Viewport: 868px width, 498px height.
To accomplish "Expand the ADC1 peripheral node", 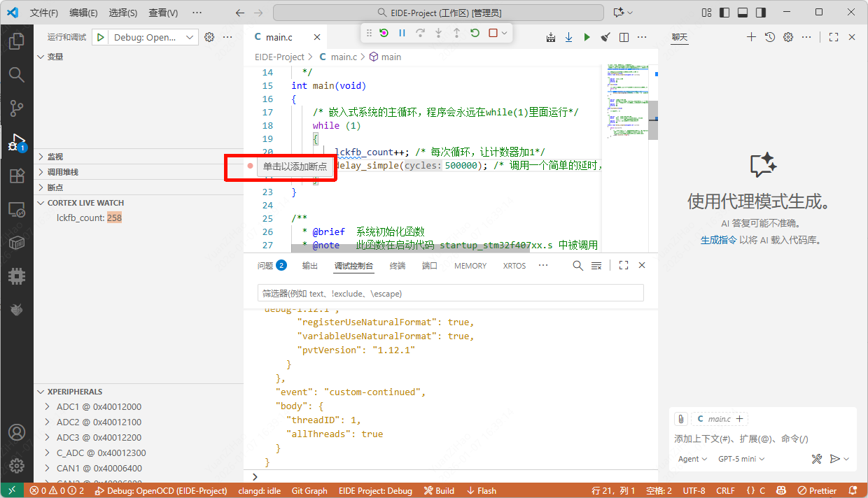I will [x=47, y=406].
